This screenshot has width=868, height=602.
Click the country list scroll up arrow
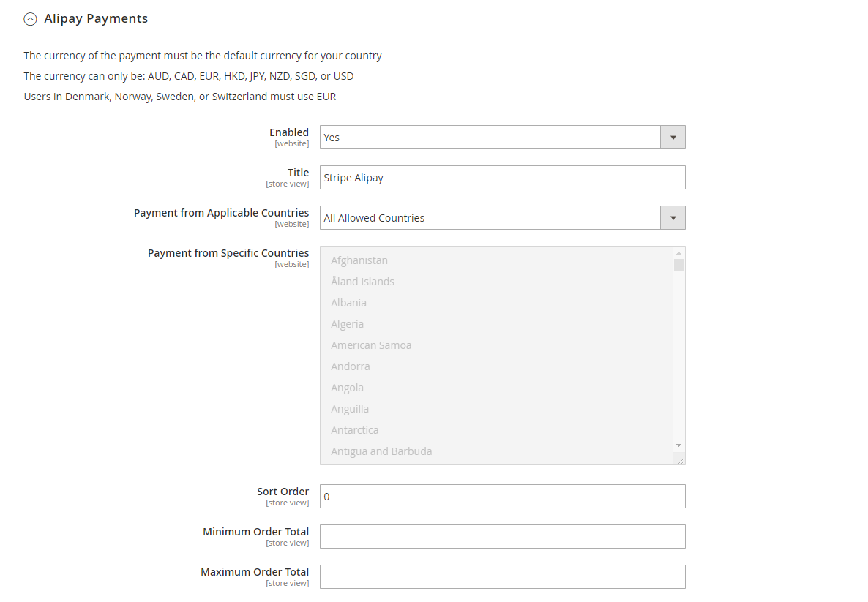pyautogui.click(x=678, y=253)
